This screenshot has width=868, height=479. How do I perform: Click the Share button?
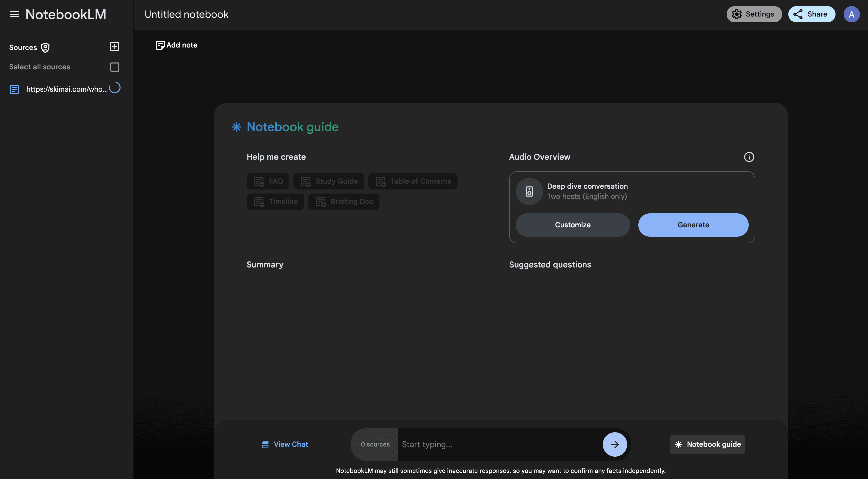point(811,14)
